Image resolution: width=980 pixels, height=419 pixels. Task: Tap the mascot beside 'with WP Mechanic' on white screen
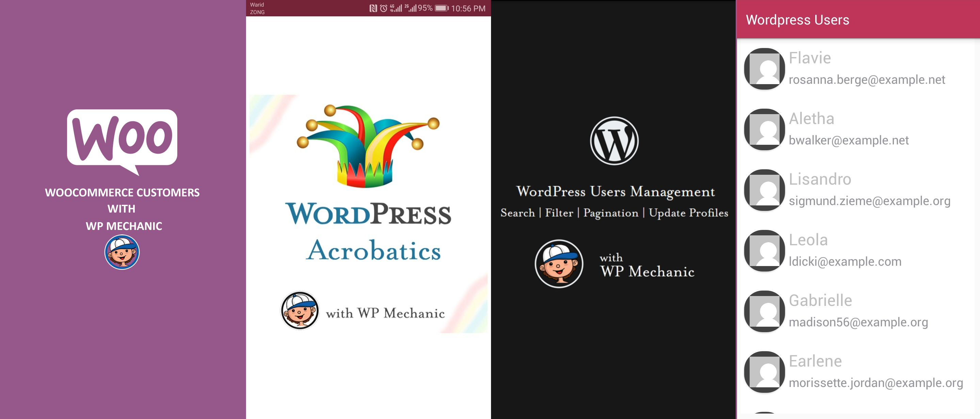(x=300, y=310)
